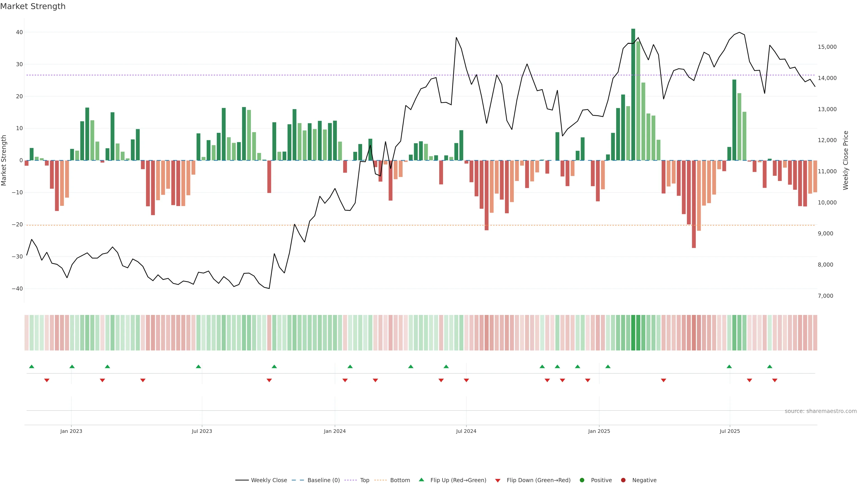Click the rightmost red flip-down triangle marker
The height and width of the screenshot is (488, 868).
click(775, 380)
